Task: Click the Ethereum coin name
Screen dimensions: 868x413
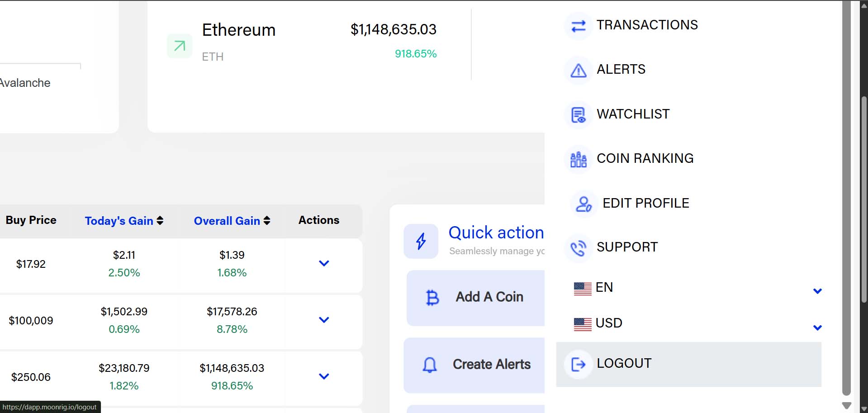Action: pyautogui.click(x=239, y=30)
